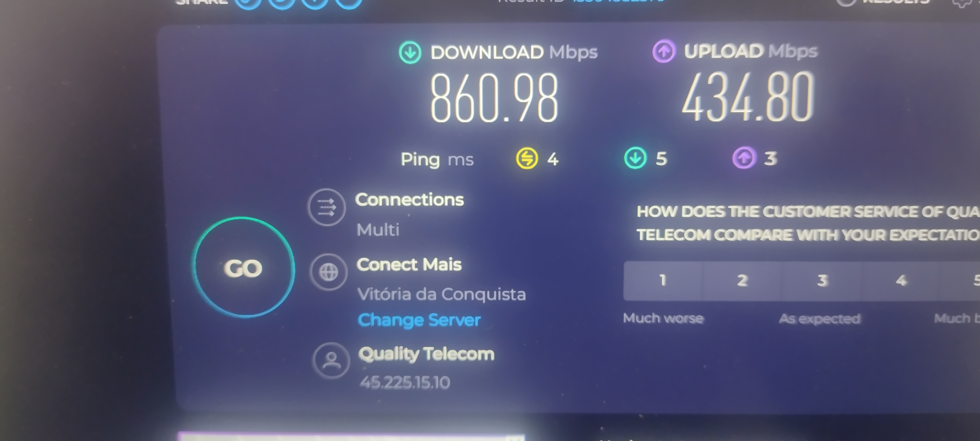Viewport: 980px width, 441px height.
Task: Click the Change Server link
Action: [419, 320]
